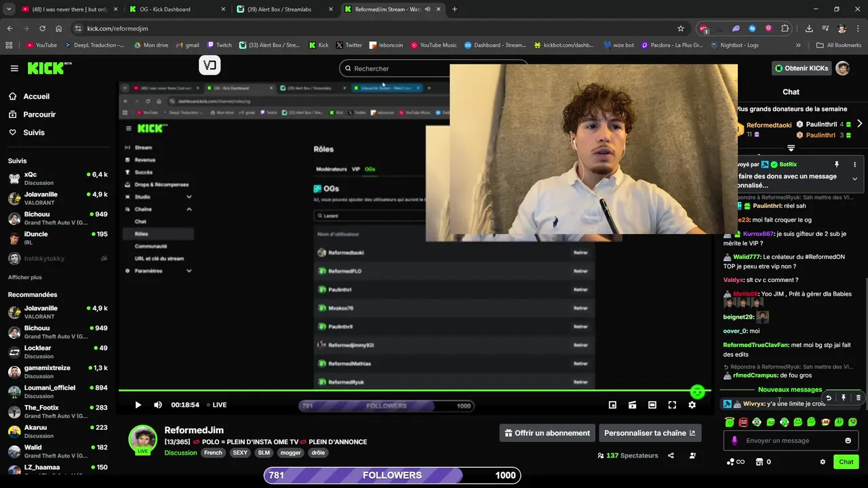Screen dimensions: 868x488
Task: Open chat settings gear
Action: click(823, 462)
